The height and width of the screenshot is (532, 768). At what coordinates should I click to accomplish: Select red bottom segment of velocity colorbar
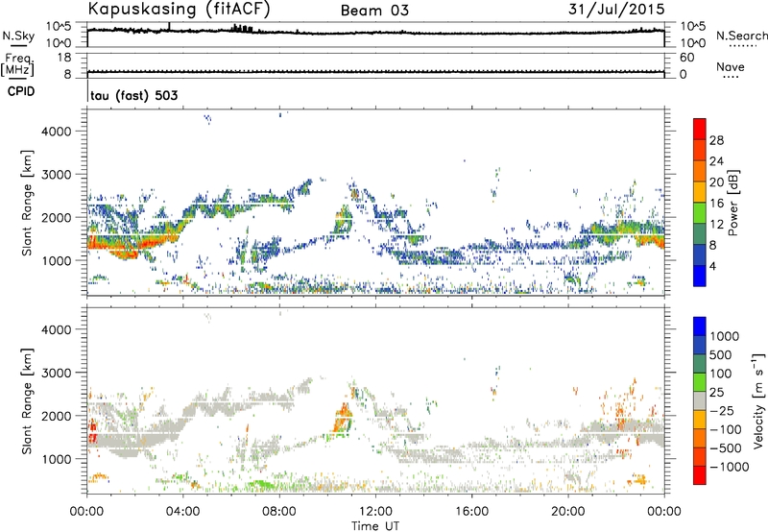point(700,475)
